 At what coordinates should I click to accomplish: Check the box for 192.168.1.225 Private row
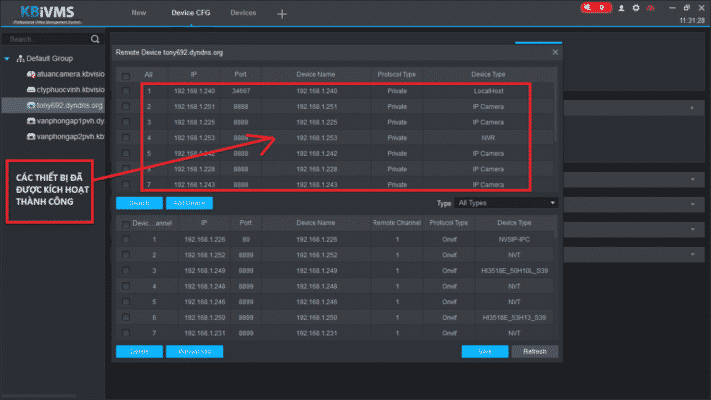126,122
